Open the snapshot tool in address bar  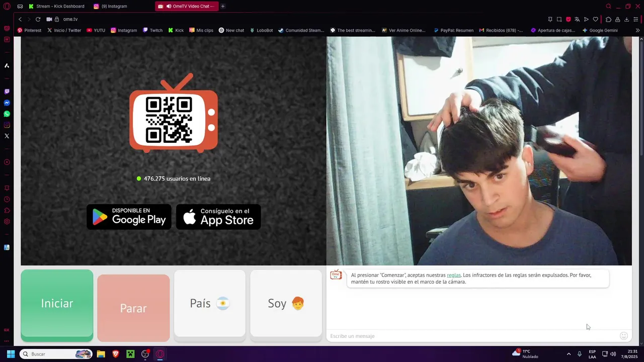tap(559, 19)
